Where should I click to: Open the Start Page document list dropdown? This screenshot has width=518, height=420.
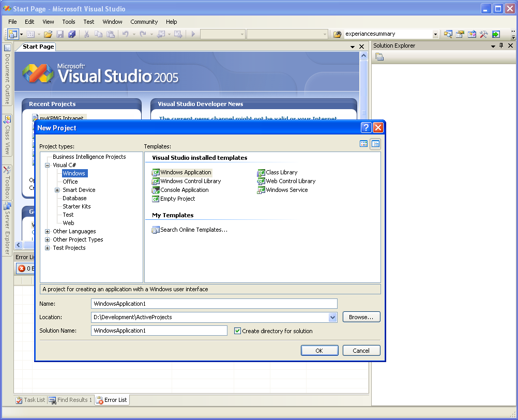click(x=353, y=47)
